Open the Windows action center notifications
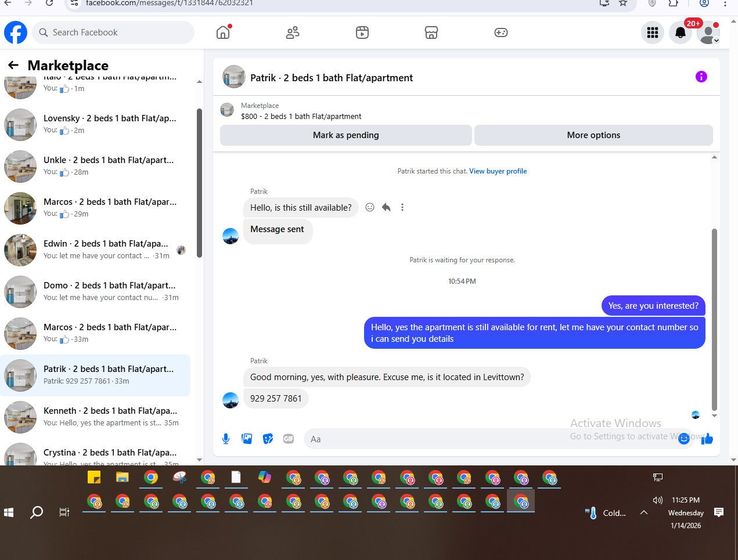 pos(719,512)
